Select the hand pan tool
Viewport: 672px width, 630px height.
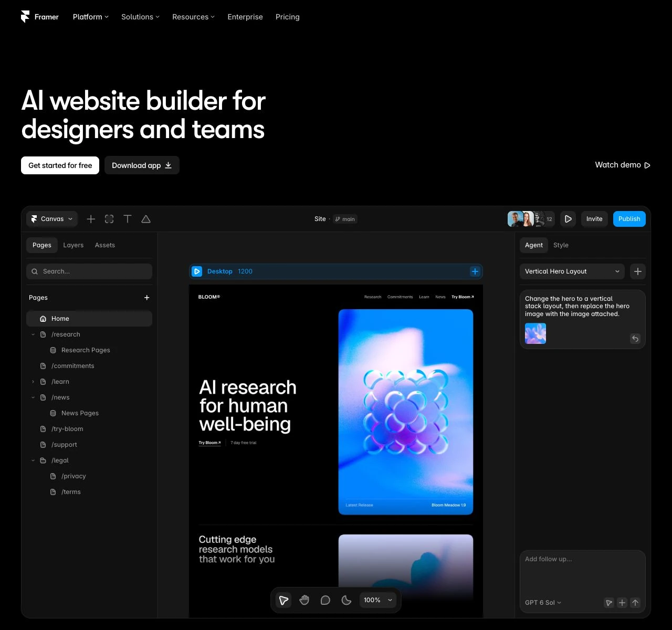(304, 600)
